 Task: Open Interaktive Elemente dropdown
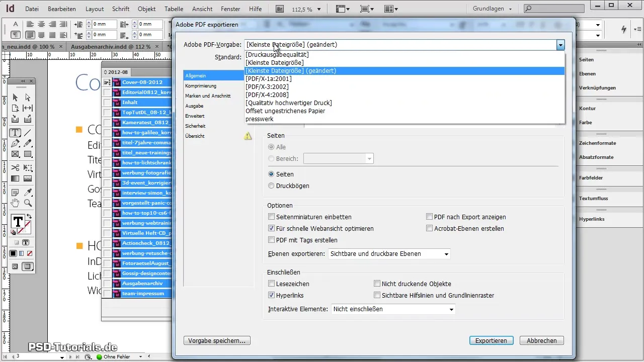(x=393, y=309)
